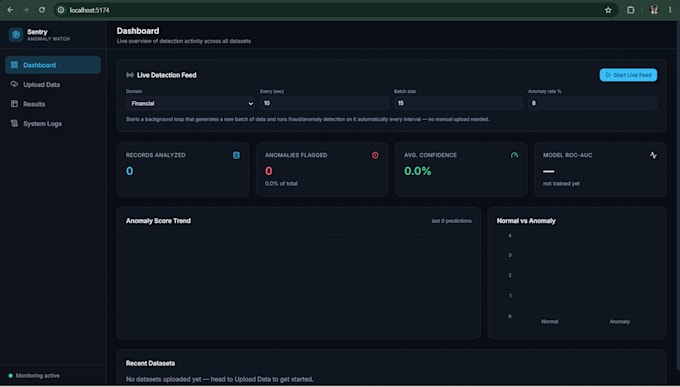Screen dimensions: 680x387
Task: Click the Dashboard grid icon
Action: (14, 65)
